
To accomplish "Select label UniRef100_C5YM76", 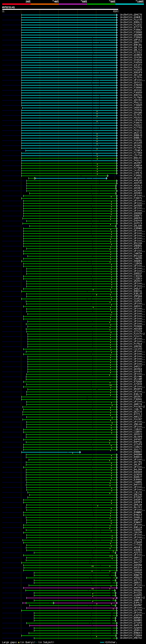I will 131,111.
